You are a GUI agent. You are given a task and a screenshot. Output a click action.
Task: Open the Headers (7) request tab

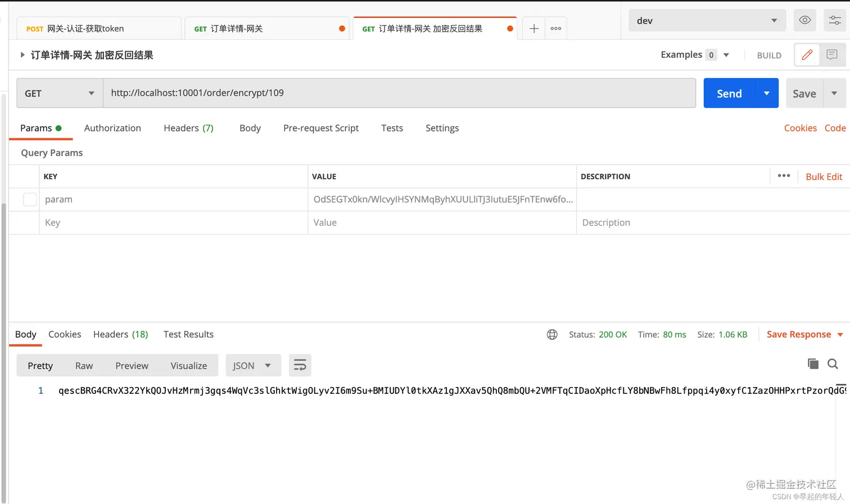188,128
